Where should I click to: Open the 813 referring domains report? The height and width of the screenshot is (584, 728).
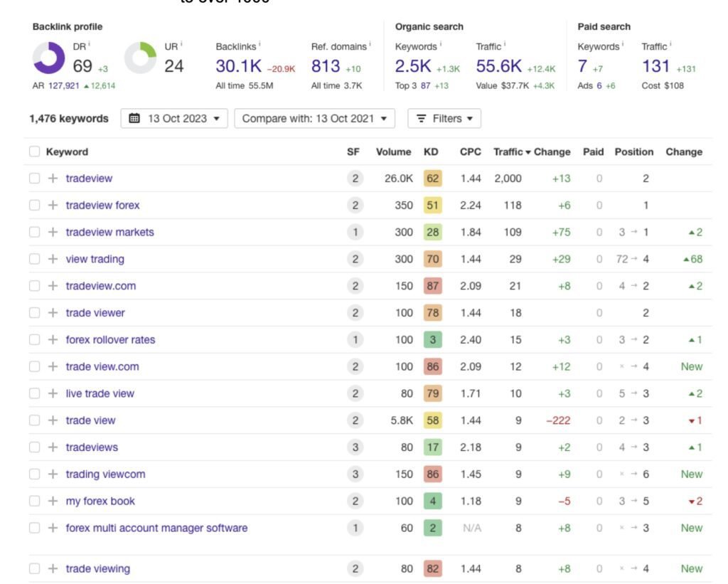pyautogui.click(x=326, y=66)
